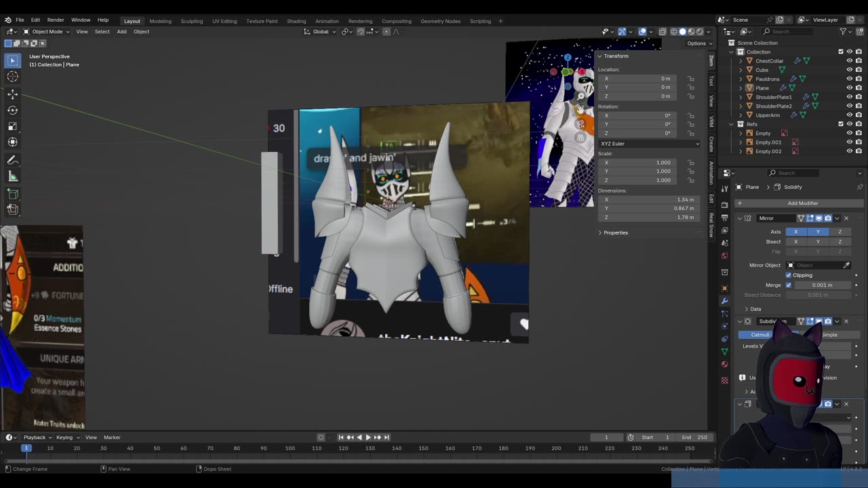868x488 pixels.
Task: Select the Add Cube tool in the toolbar
Action: pos(13,194)
